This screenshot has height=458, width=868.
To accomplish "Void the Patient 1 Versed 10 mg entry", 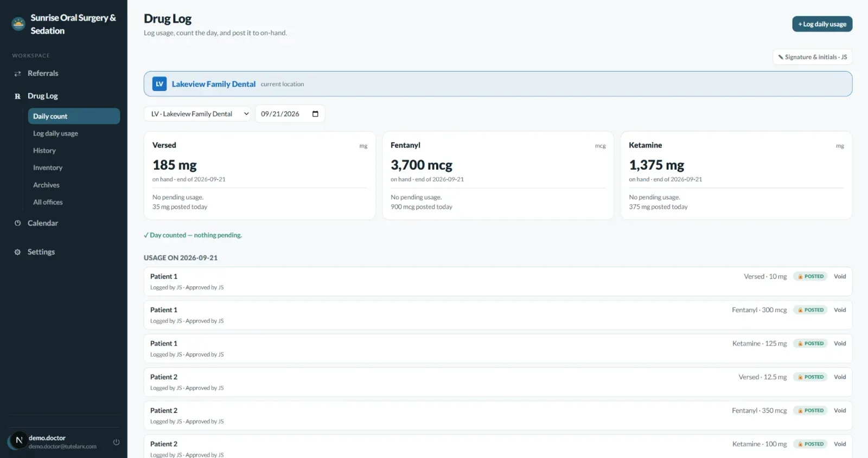I will click(840, 276).
